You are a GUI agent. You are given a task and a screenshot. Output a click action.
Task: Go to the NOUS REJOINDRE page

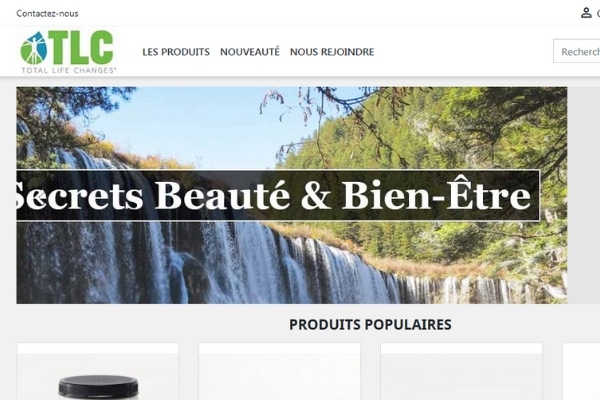[x=332, y=52]
